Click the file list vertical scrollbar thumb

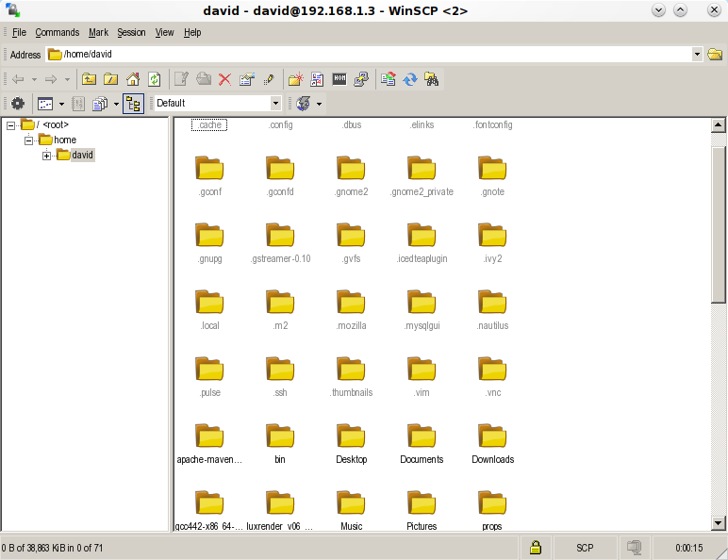pos(718,236)
